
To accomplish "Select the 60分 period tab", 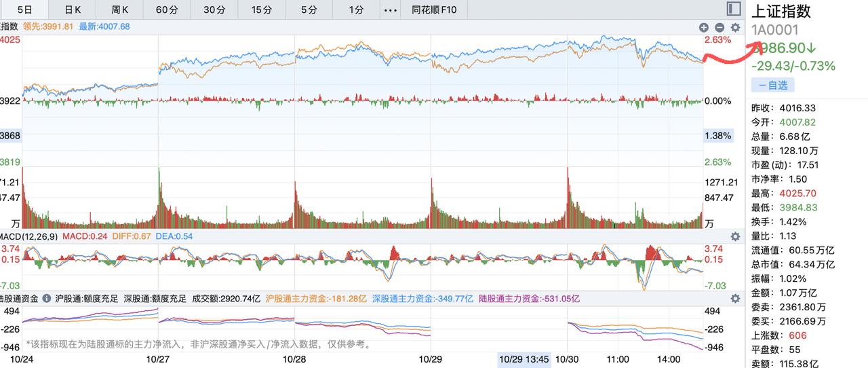I will click(167, 10).
